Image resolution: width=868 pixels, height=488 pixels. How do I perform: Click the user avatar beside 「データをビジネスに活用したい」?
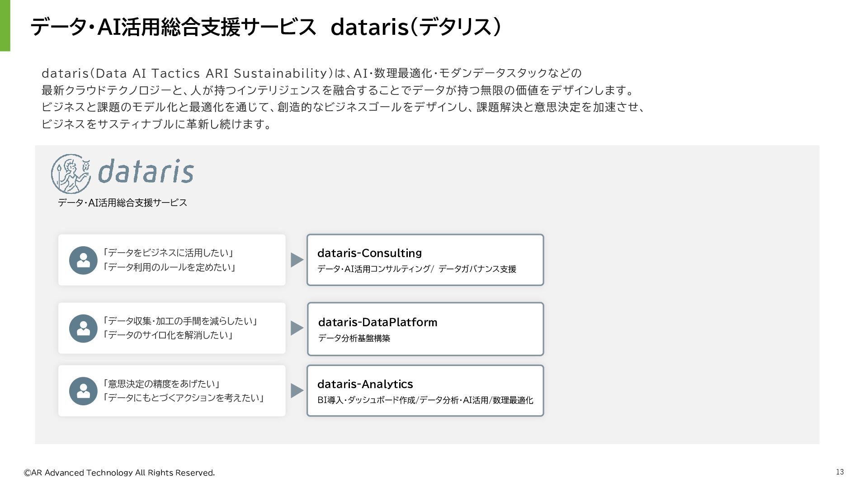click(x=83, y=260)
